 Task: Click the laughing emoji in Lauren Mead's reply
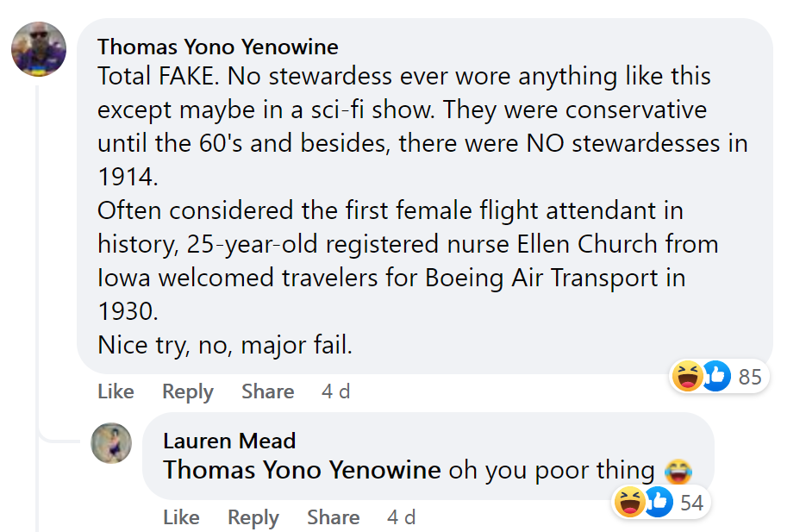(x=679, y=471)
